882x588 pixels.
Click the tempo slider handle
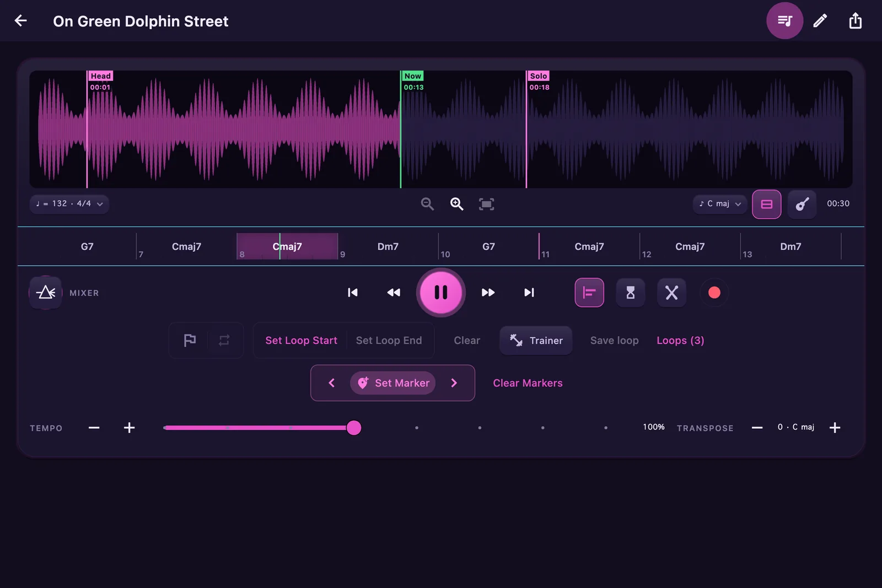click(x=354, y=428)
